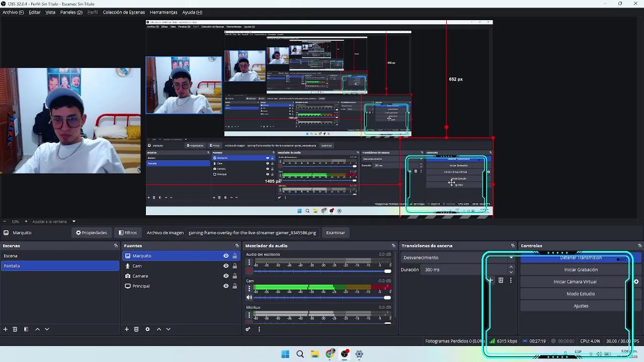Open Windows taskbar search
This screenshot has height=362, width=644.
(300, 354)
